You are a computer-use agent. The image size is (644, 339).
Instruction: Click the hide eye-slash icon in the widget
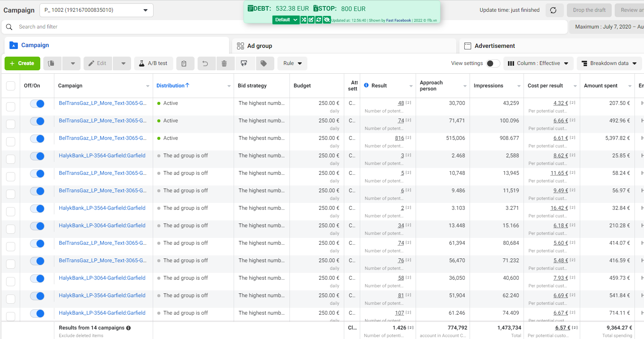327,20
